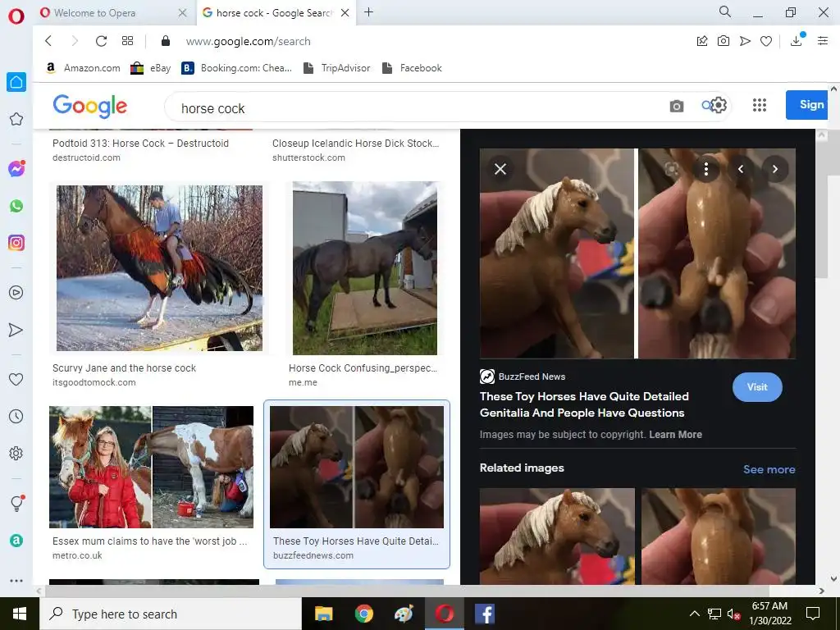The height and width of the screenshot is (630, 840).
Task: Click the browser Back arrow
Action: tap(48, 41)
